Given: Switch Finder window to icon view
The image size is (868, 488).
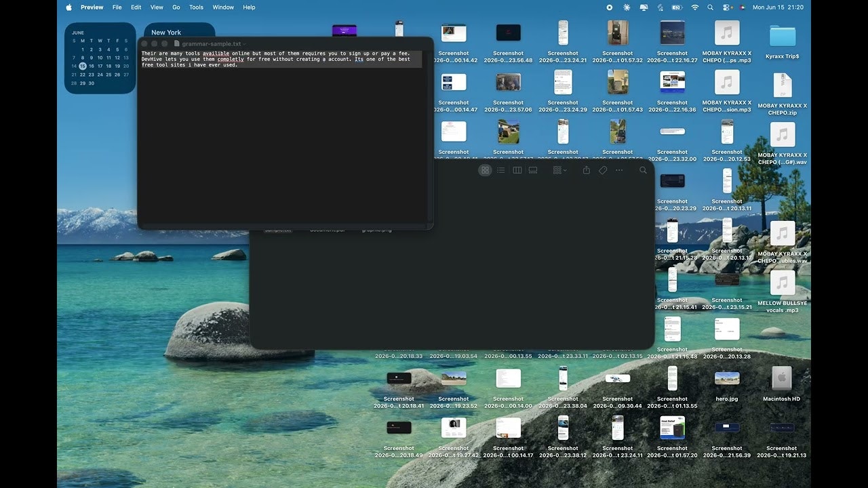Looking at the screenshot, I should [485, 170].
